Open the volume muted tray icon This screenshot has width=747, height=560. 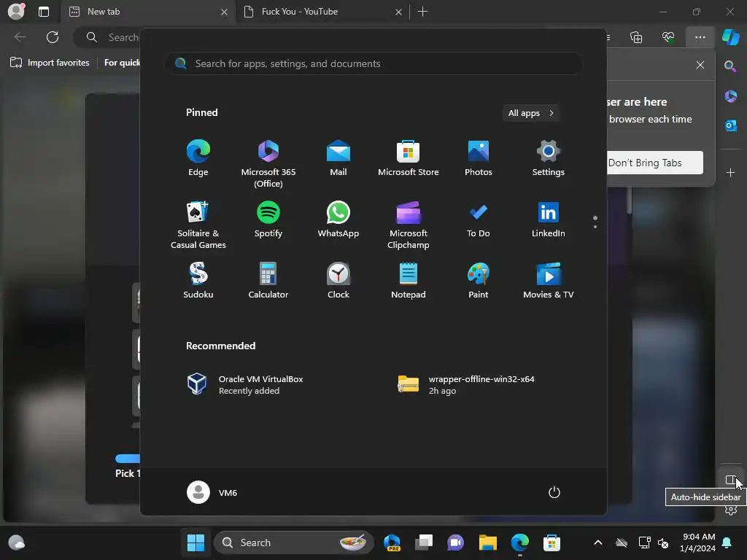(x=663, y=542)
